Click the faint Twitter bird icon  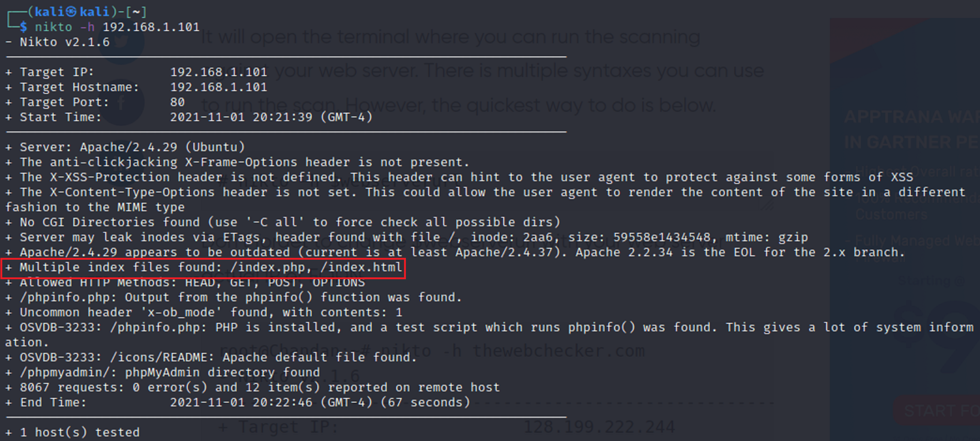tap(121, 42)
